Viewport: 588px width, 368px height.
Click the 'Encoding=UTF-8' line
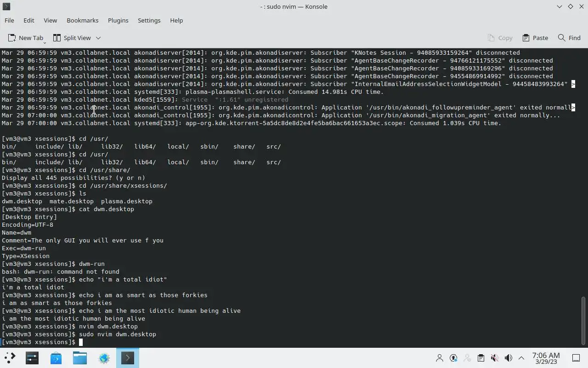click(x=28, y=225)
